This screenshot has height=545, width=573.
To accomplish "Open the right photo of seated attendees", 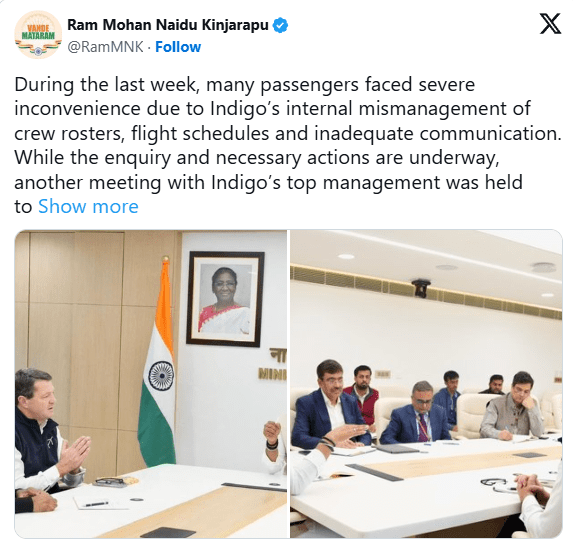I will pyautogui.click(x=426, y=384).
